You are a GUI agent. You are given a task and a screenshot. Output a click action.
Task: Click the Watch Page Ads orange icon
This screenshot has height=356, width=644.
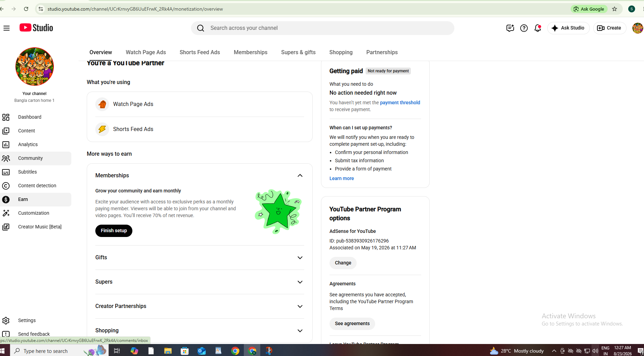click(102, 104)
